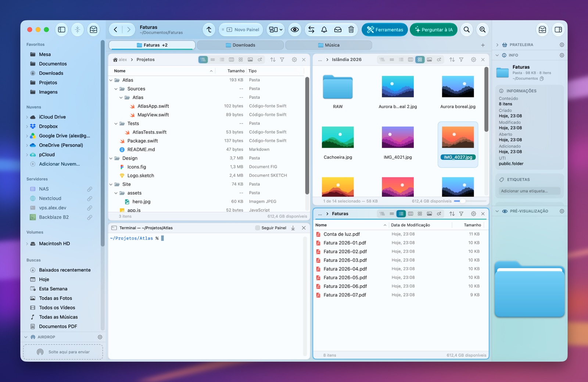Click the swap panels arrows icon

tap(311, 30)
